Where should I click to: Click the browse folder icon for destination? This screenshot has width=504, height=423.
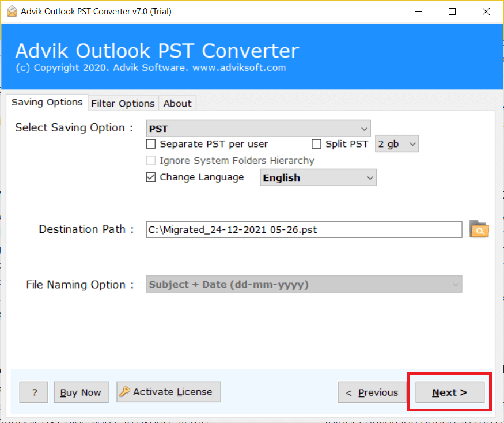coord(479,229)
